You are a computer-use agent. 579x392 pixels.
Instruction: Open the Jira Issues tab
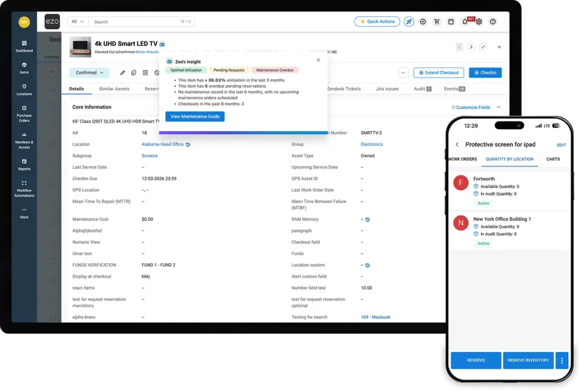[387, 89]
